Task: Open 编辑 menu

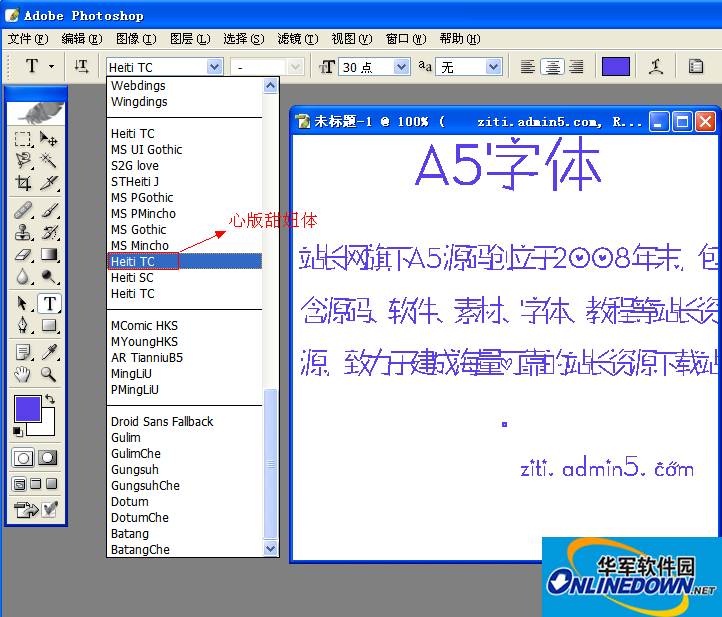Action: pos(82,39)
